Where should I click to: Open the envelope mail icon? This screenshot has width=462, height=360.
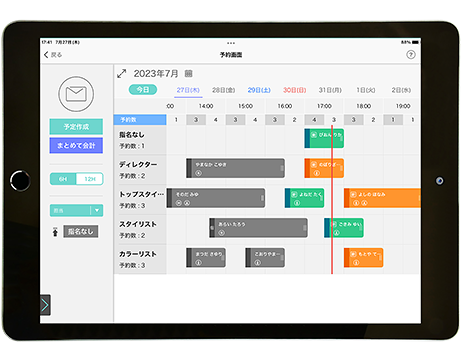click(76, 94)
